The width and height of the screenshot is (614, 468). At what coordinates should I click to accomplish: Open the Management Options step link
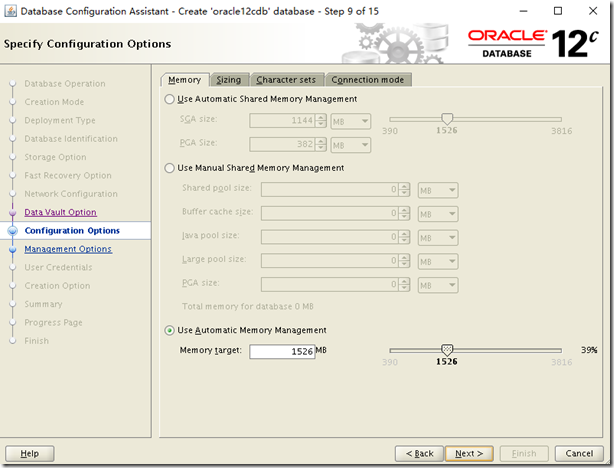pyautogui.click(x=68, y=249)
